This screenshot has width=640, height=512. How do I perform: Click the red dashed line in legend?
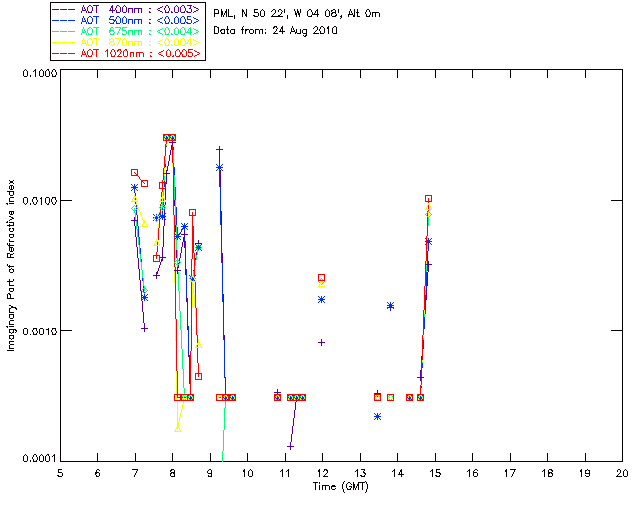pyautogui.click(x=64, y=54)
